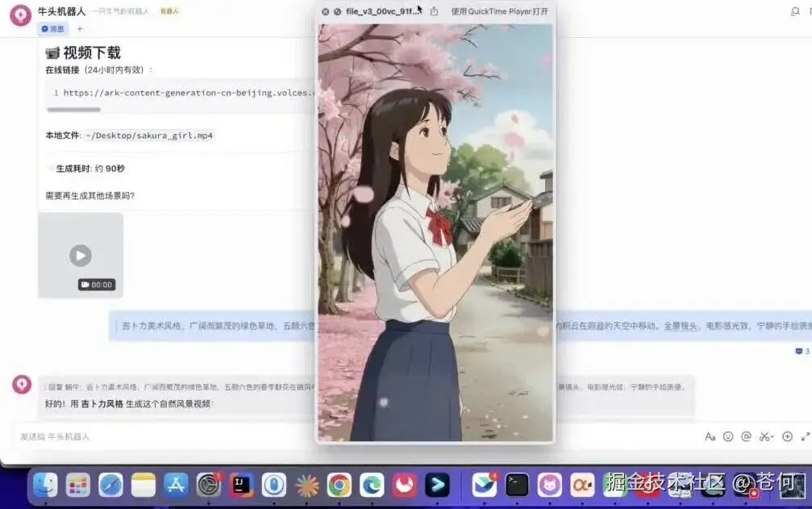Open the orange alpha-symbol Dock app
The width and height of the screenshot is (812, 509).
(x=582, y=486)
